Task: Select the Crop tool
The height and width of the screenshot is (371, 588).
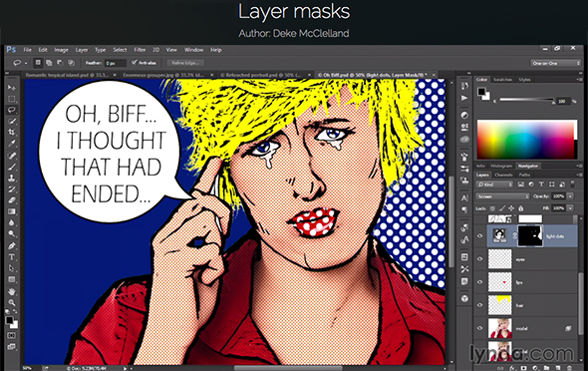Action: (12, 133)
